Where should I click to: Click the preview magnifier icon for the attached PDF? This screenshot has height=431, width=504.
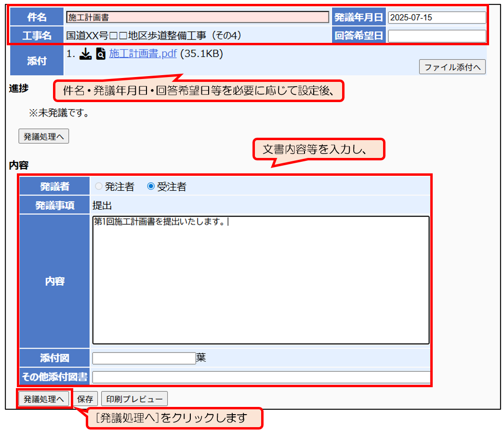(x=100, y=54)
